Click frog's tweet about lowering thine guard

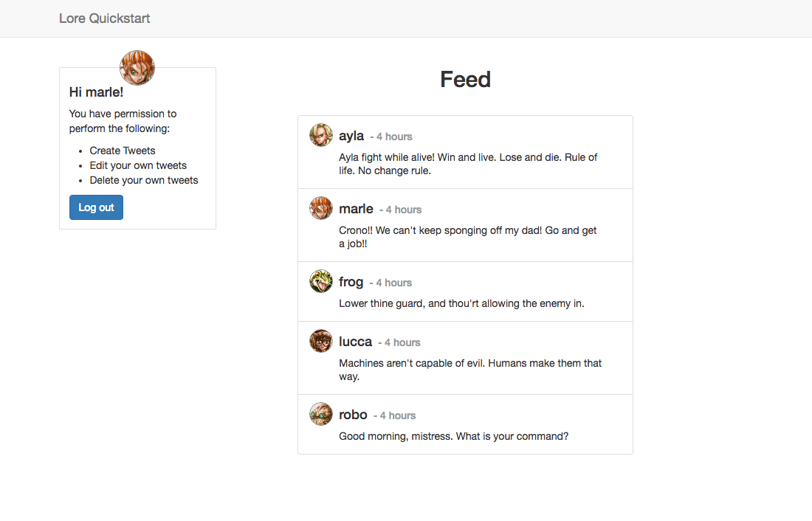coord(461,303)
